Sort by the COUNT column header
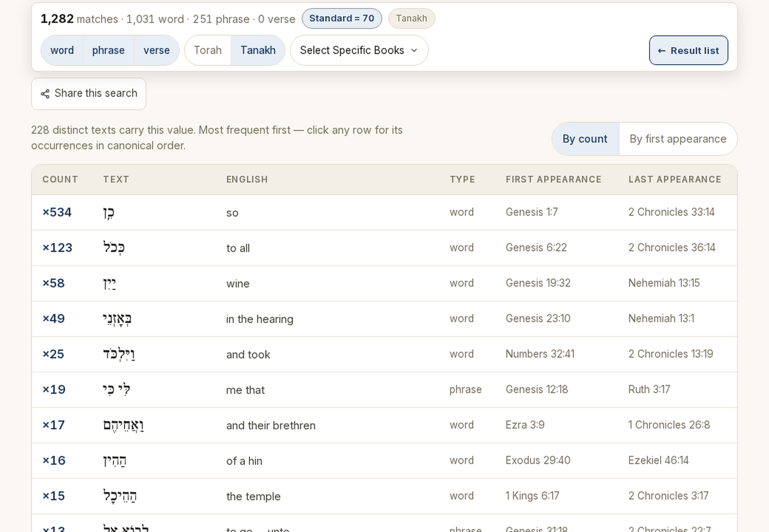 click(x=60, y=180)
